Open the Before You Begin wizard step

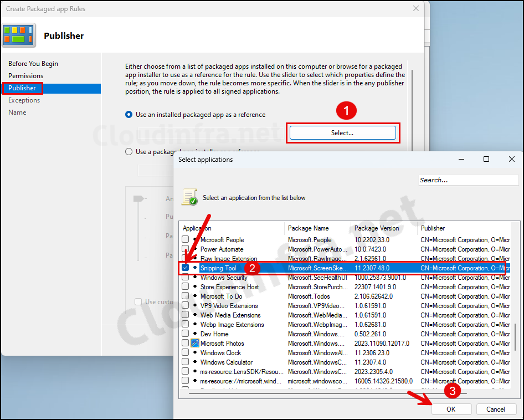click(33, 64)
